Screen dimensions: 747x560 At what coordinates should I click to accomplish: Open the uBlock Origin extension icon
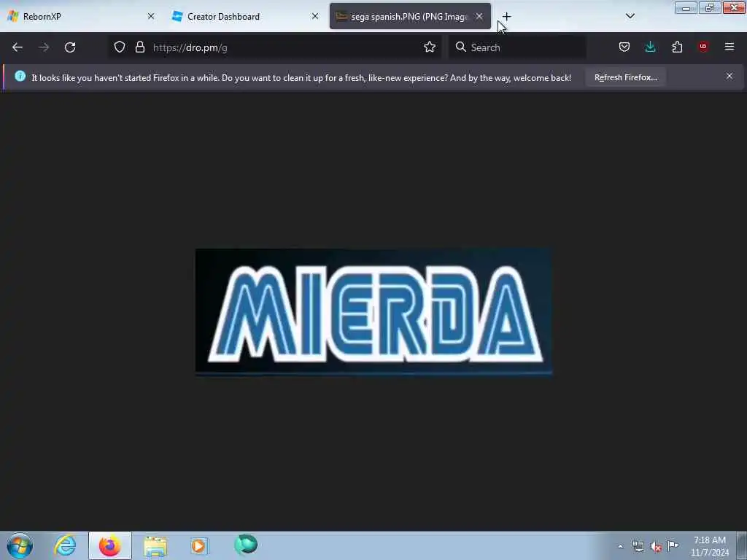(x=703, y=47)
